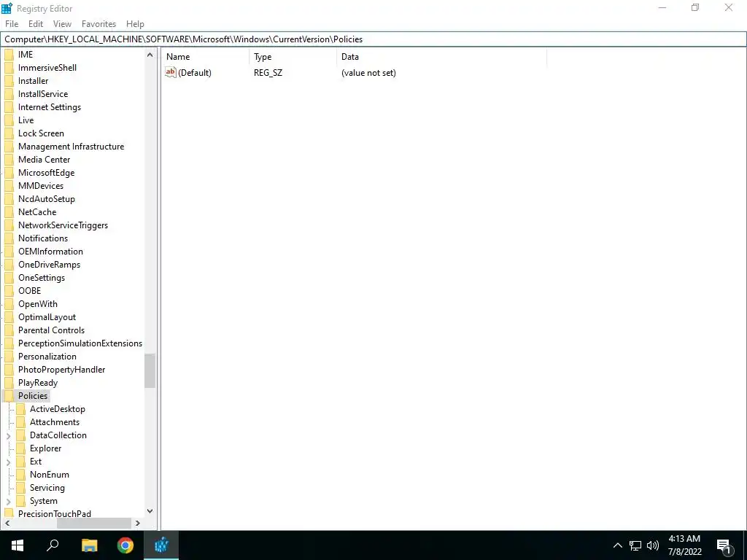
Task: Select the MicrosoftEdge key
Action: coord(46,172)
